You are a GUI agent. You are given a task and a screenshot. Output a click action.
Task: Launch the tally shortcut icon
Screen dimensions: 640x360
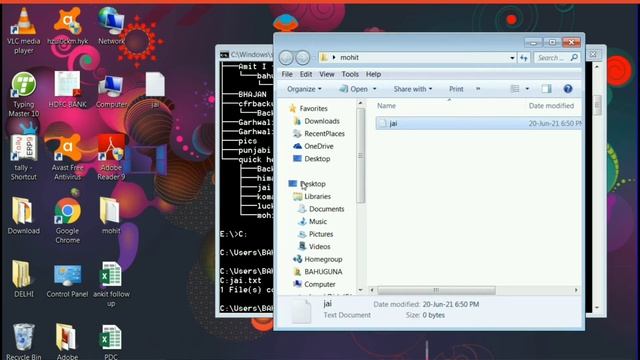(24, 158)
